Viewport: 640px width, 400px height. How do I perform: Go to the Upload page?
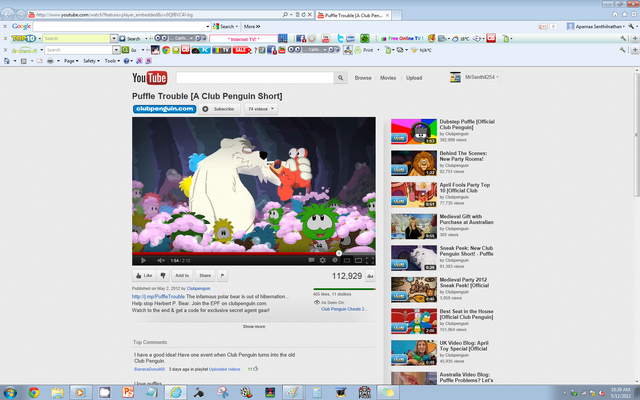(x=414, y=78)
